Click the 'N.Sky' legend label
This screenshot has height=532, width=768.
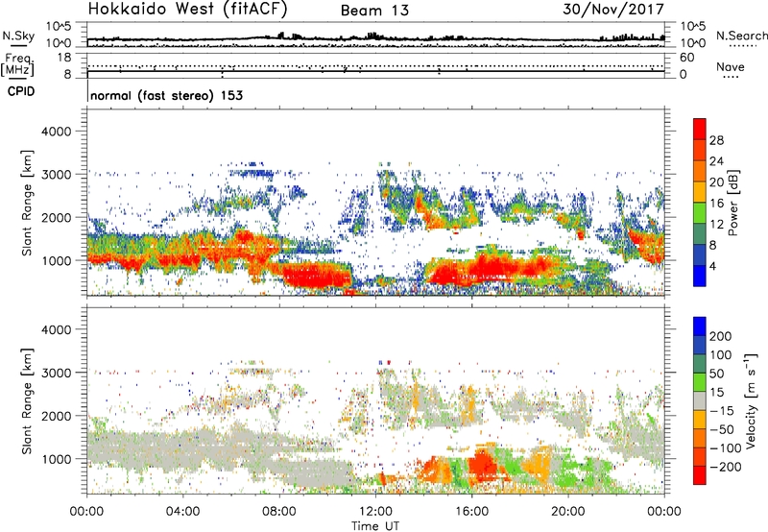click(18, 36)
